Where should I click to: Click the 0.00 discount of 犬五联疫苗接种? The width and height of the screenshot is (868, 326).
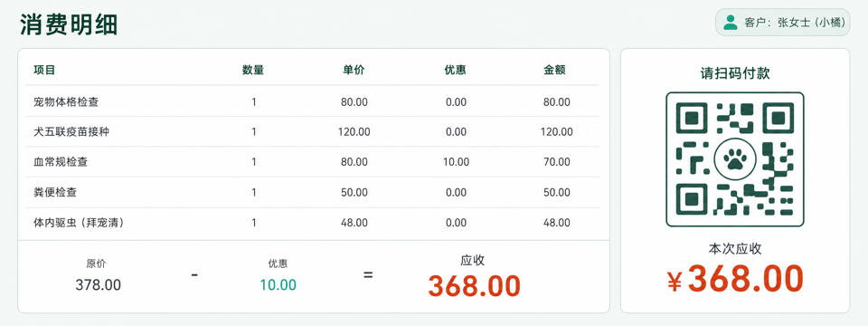tap(456, 132)
